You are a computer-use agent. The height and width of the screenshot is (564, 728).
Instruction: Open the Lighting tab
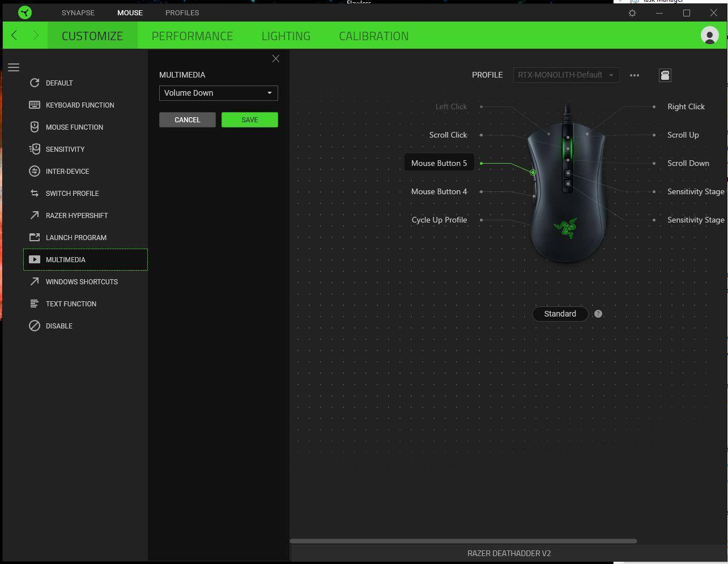point(286,36)
